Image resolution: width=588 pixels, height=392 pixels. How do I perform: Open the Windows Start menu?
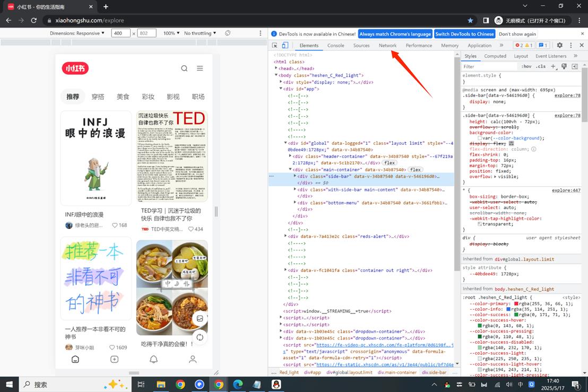9,384
